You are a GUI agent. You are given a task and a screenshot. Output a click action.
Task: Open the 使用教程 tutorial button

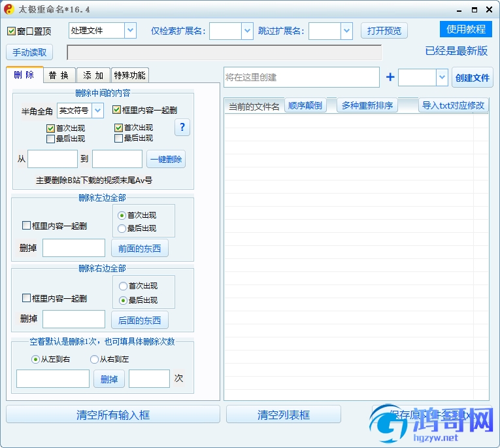point(466,29)
